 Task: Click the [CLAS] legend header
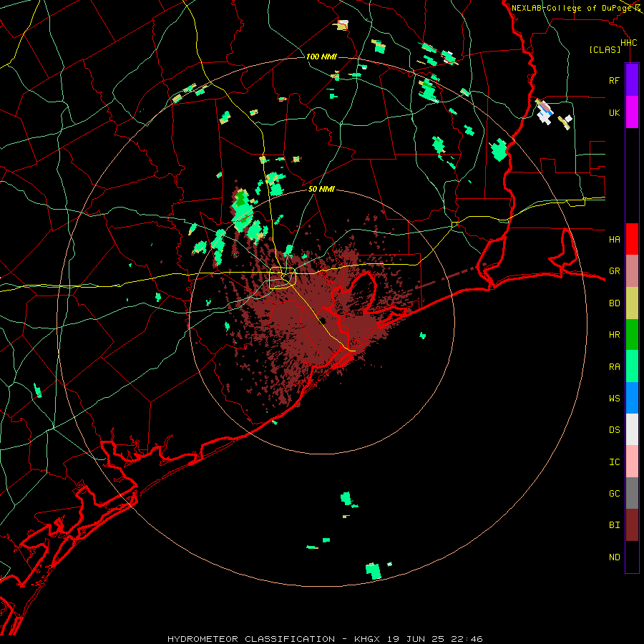click(x=605, y=49)
